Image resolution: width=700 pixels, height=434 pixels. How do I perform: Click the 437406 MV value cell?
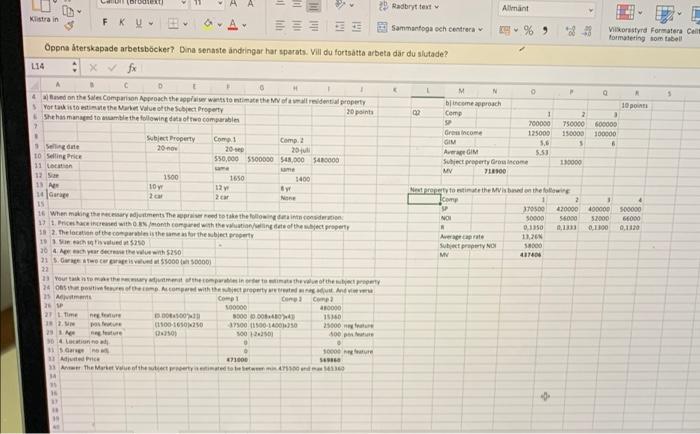point(530,255)
